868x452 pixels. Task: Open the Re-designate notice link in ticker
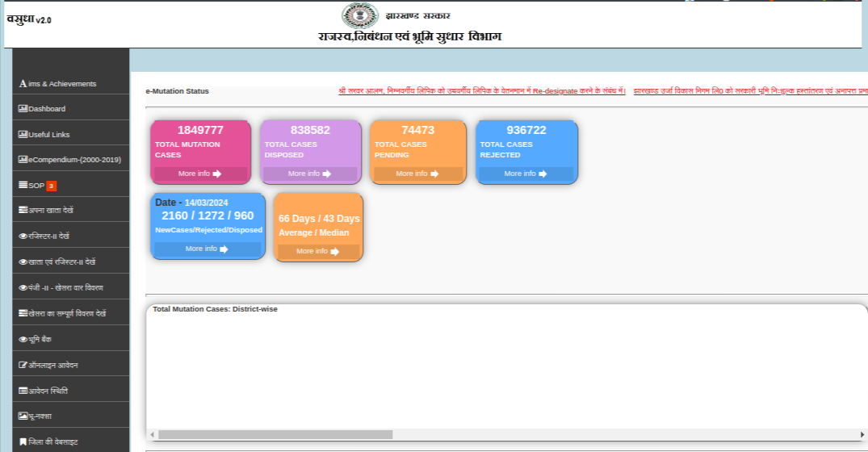point(482,91)
